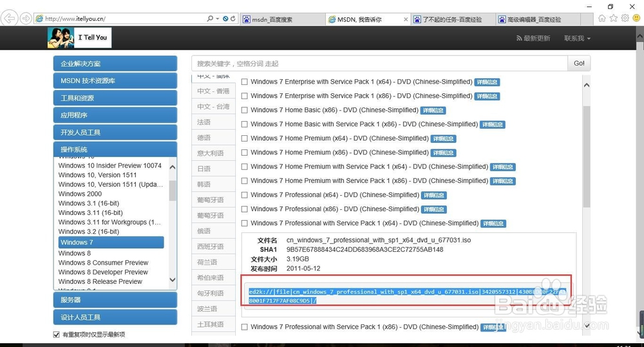Select Windows 8 Consumer Preview item
The width and height of the screenshot is (644, 347).
point(104,263)
